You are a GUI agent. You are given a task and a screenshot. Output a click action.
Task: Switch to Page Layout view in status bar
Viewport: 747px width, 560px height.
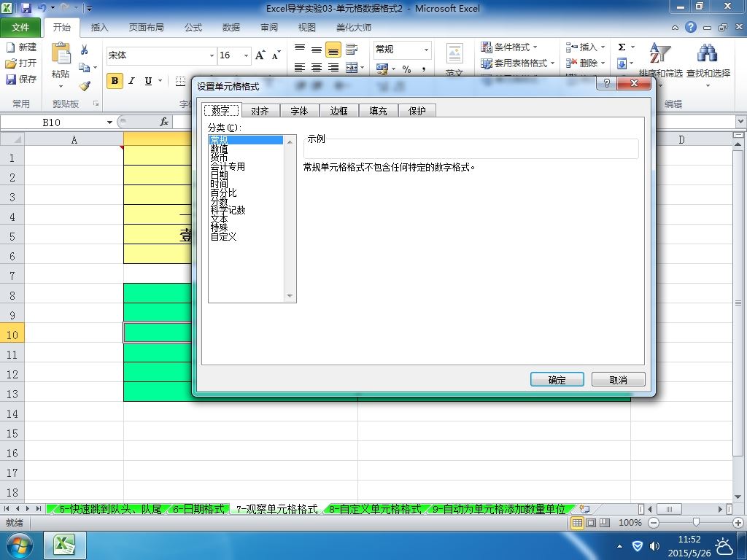[591, 523]
